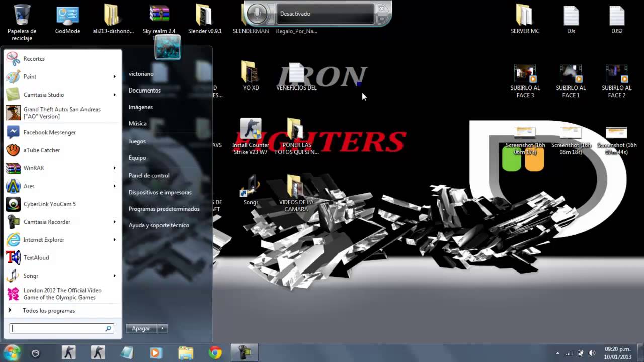Image resolution: width=644 pixels, height=362 pixels.
Task: Open Panel de control
Action: pos(149,176)
